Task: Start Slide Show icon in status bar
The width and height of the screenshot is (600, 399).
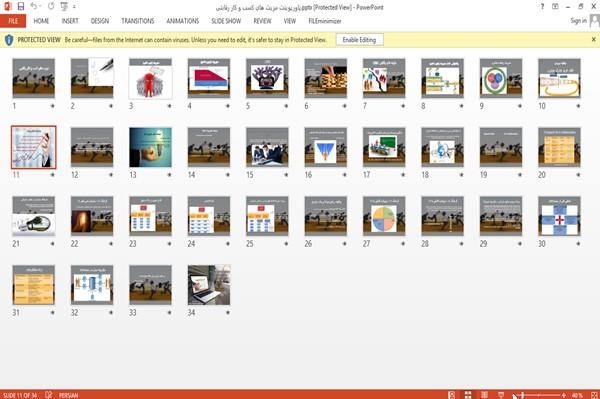Action: (x=501, y=395)
